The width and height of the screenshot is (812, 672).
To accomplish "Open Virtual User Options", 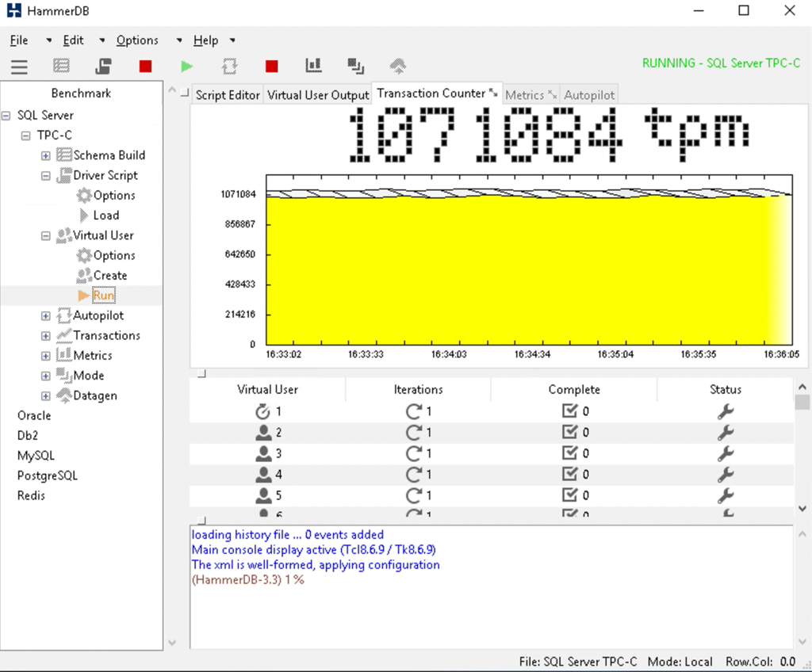I will pos(114,255).
